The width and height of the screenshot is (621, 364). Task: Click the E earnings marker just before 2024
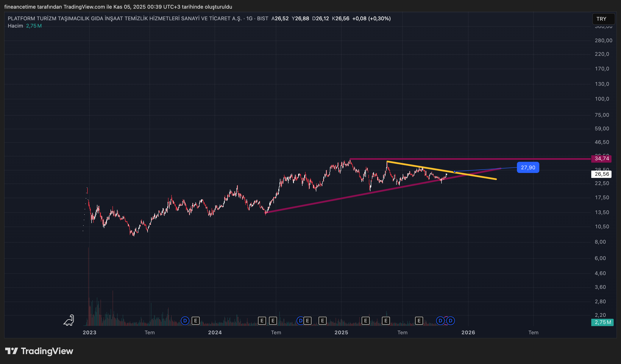[195, 321]
